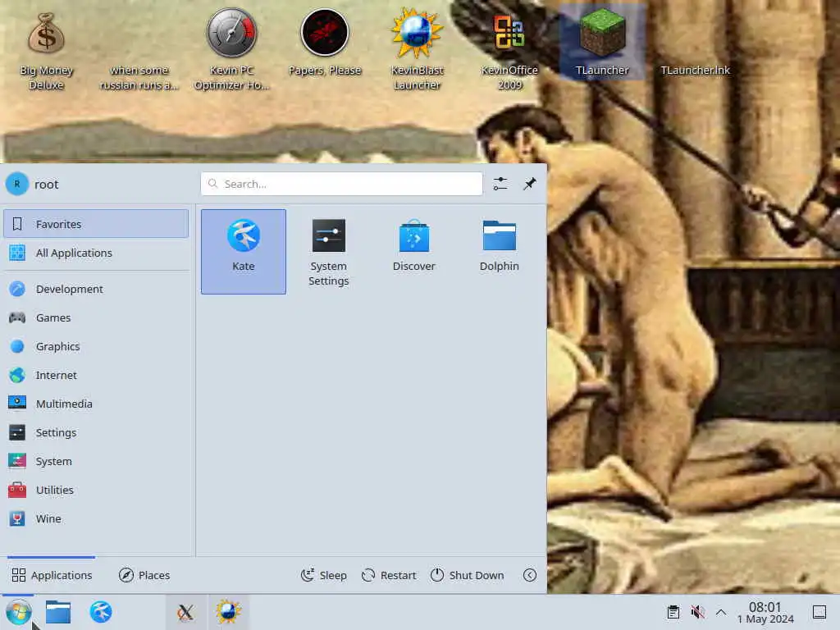Open launcher configuration sliders icon

tap(500, 184)
